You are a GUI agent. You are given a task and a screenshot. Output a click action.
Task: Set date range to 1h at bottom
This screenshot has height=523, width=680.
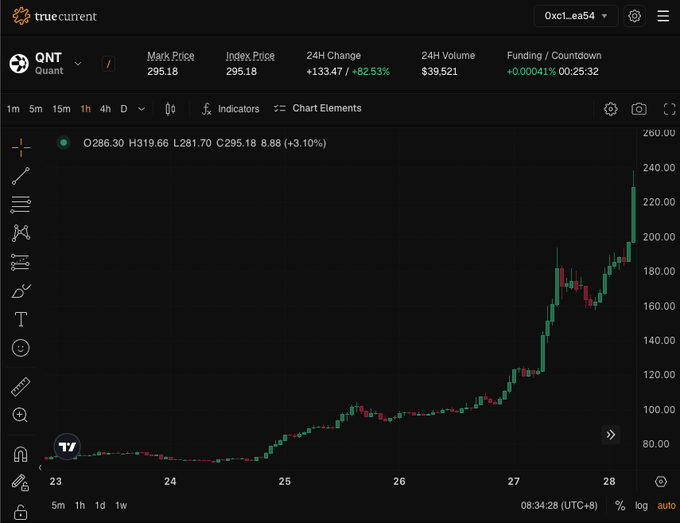pyautogui.click(x=80, y=505)
